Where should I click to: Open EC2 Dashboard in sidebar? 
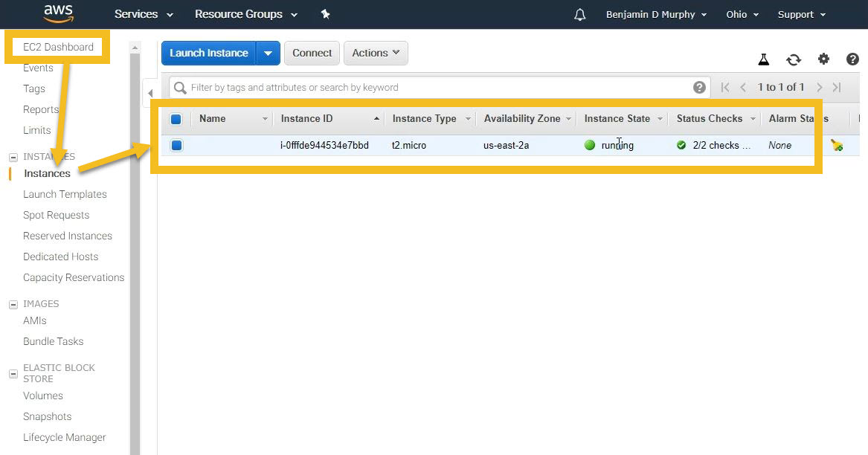coord(58,47)
